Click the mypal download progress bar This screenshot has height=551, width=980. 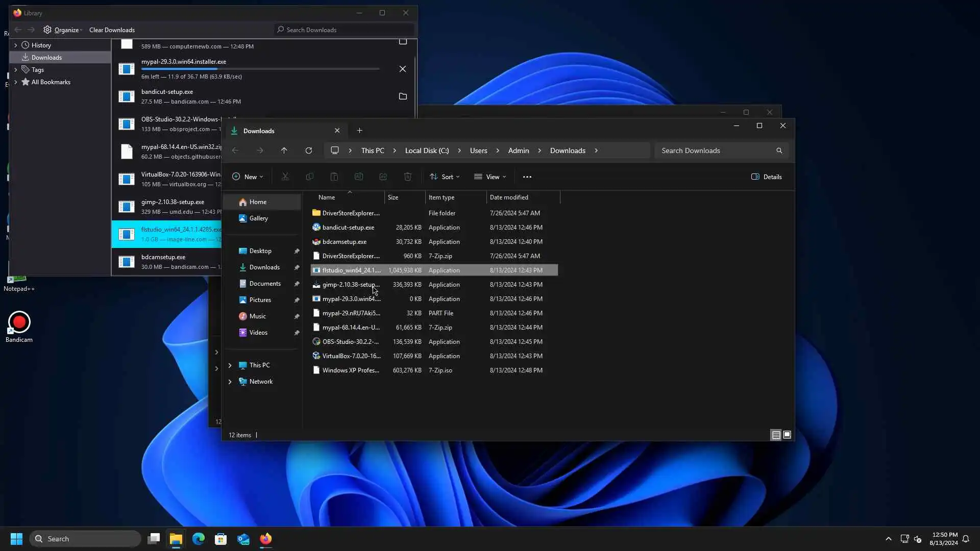pyautogui.click(x=260, y=69)
